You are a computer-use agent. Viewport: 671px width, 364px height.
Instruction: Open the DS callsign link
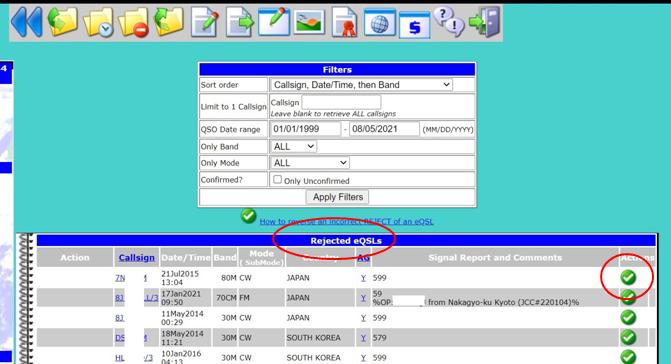[120, 338]
